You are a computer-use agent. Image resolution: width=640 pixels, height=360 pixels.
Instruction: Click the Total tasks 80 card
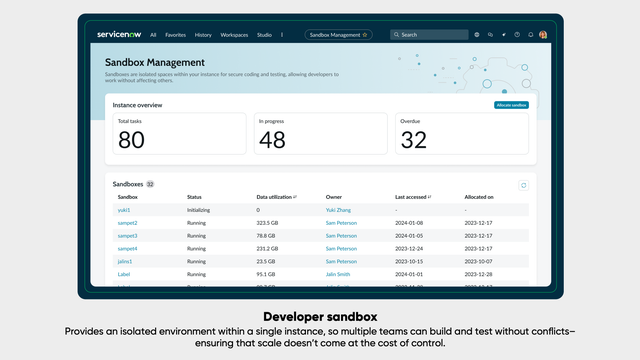(x=180, y=133)
